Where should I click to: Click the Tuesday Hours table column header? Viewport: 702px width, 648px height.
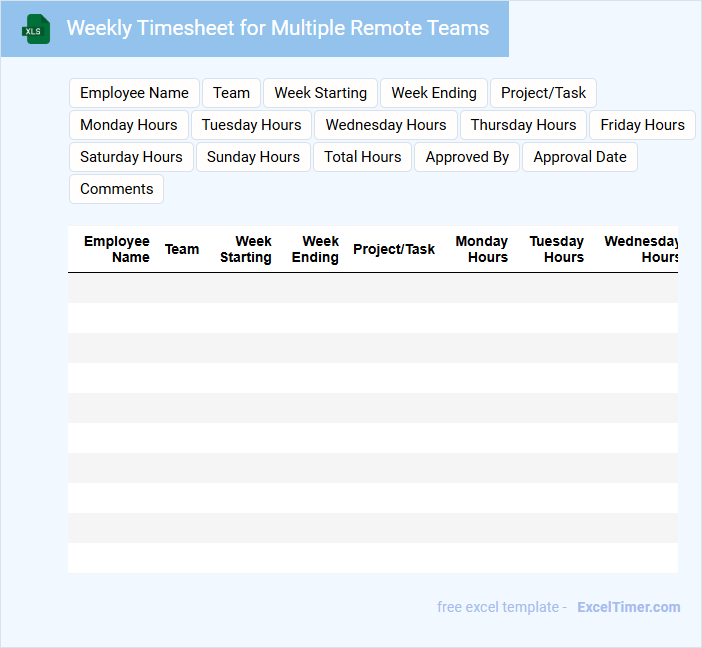click(x=556, y=249)
